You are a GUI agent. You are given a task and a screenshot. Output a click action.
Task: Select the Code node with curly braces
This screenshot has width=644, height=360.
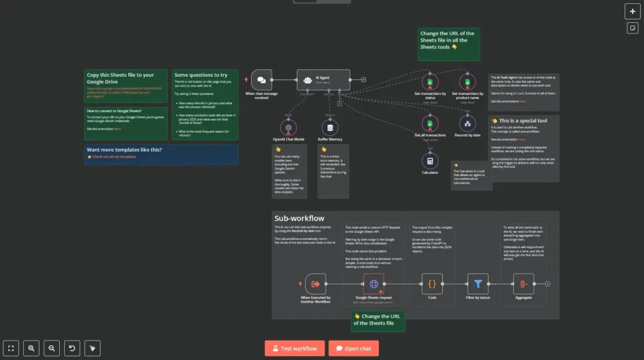(432, 284)
